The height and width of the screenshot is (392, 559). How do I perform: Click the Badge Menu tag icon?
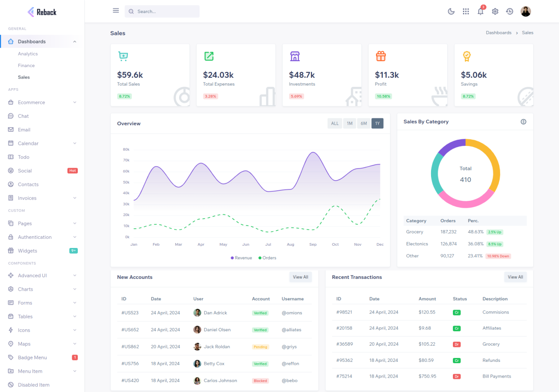point(11,358)
